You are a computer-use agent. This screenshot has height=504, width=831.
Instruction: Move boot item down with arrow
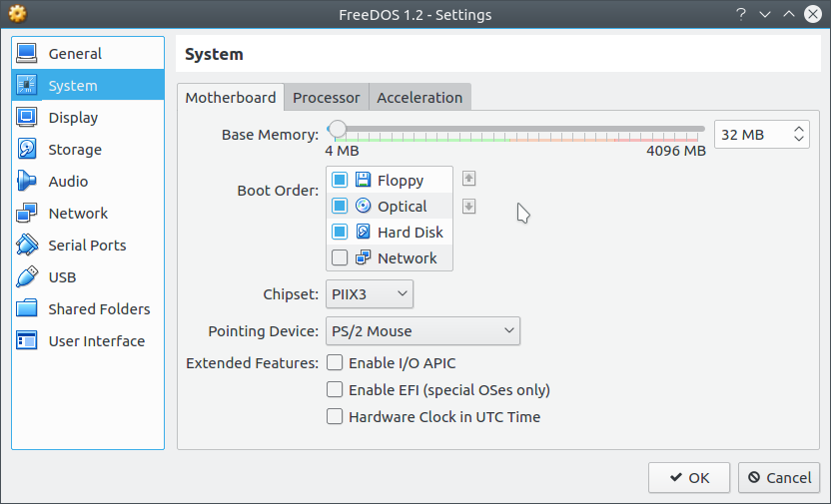(468, 206)
